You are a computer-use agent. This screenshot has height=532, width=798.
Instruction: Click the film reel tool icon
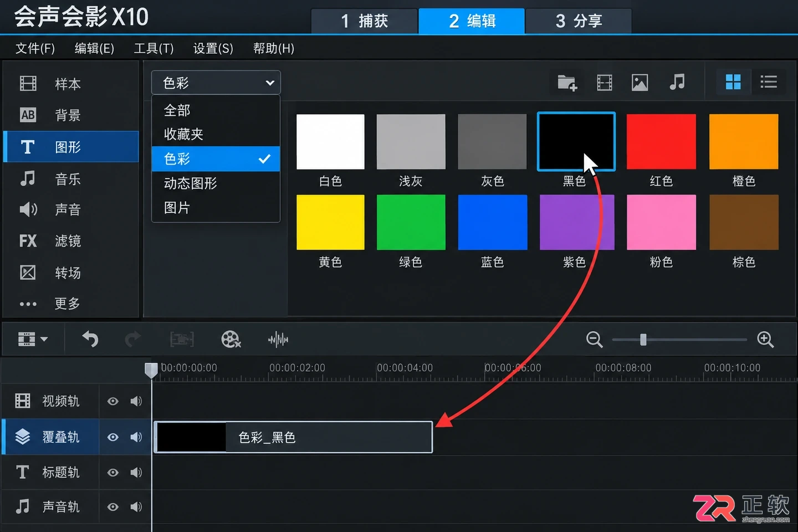pyautogui.click(x=231, y=339)
